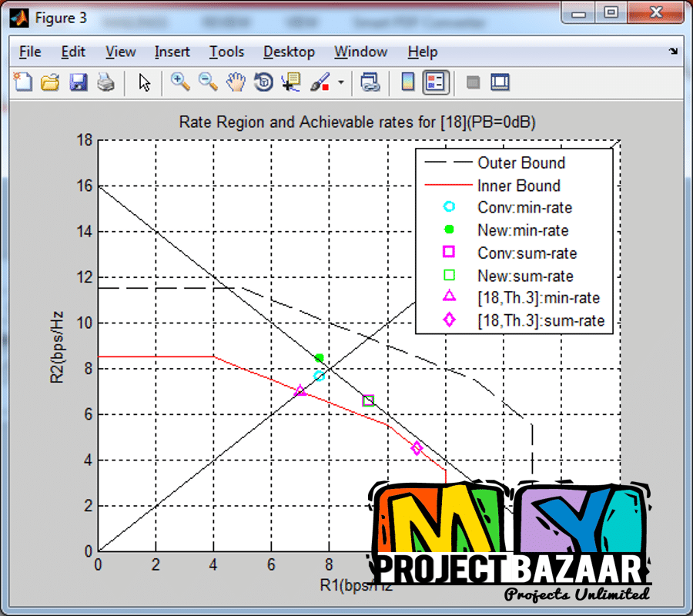Screen dimensions: 693x616
Task: Click the Inner Bound entry in the legend
Action: tap(518, 186)
